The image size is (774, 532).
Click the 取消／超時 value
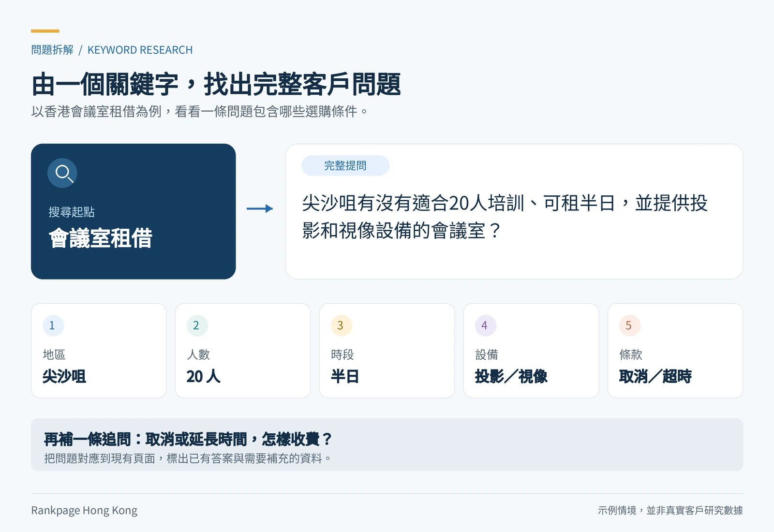click(655, 376)
